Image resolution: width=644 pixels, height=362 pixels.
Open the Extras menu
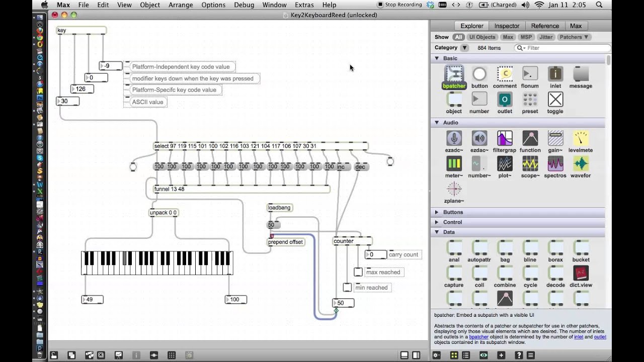point(304,5)
